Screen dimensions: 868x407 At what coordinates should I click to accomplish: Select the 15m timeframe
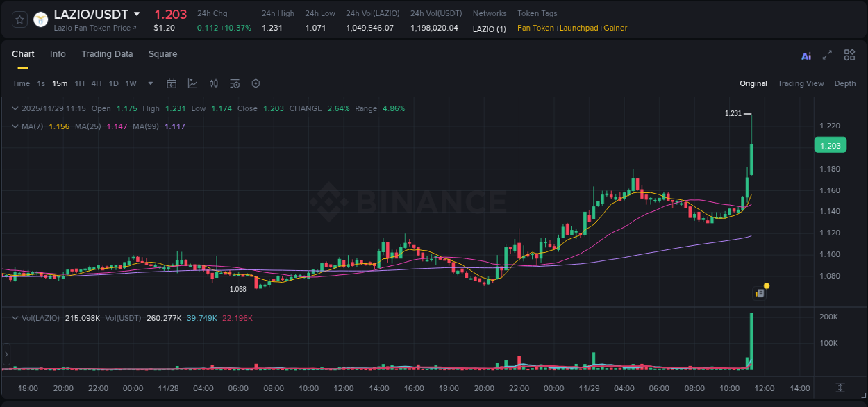tap(60, 83)
